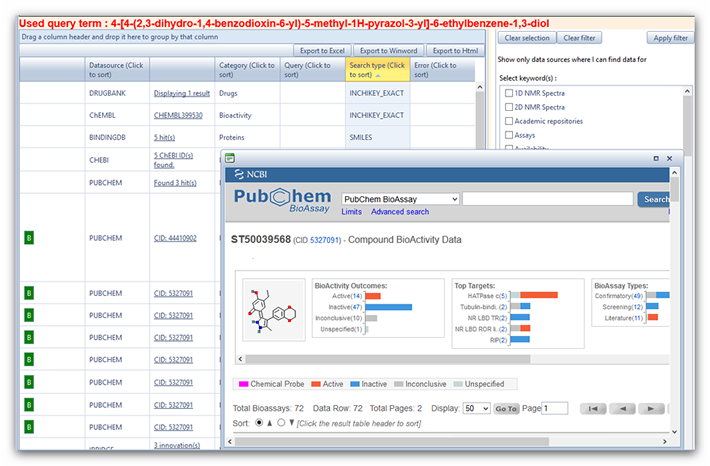
Task: Open the 5 hit(s) BINDINGDB link
Action: 164,137
